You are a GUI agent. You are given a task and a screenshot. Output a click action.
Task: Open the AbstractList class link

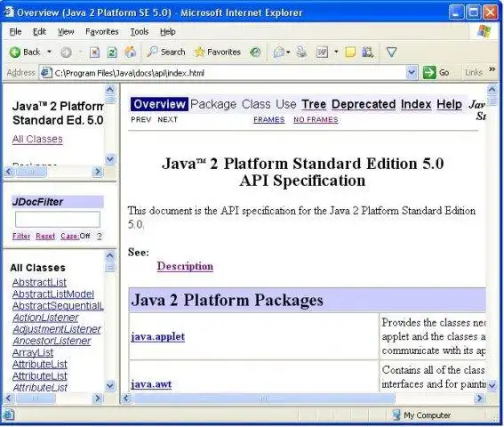[39, 282]
